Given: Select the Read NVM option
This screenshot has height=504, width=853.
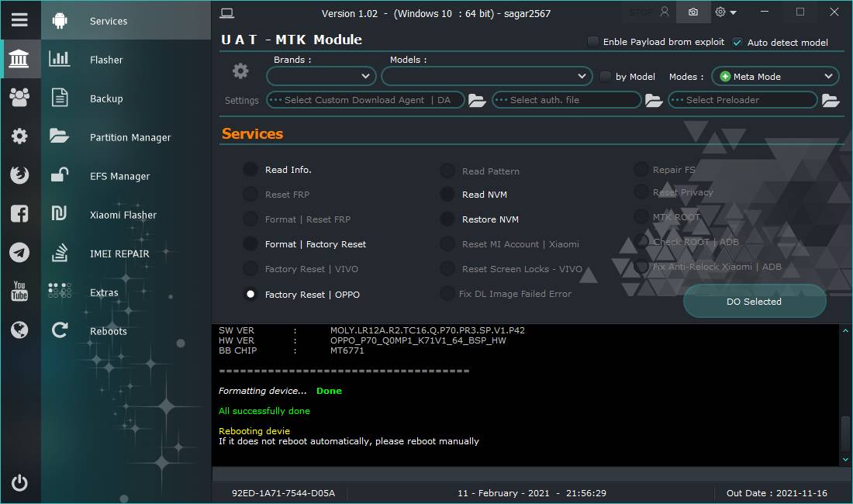Looking at the screenshot, I should point(447,194).
